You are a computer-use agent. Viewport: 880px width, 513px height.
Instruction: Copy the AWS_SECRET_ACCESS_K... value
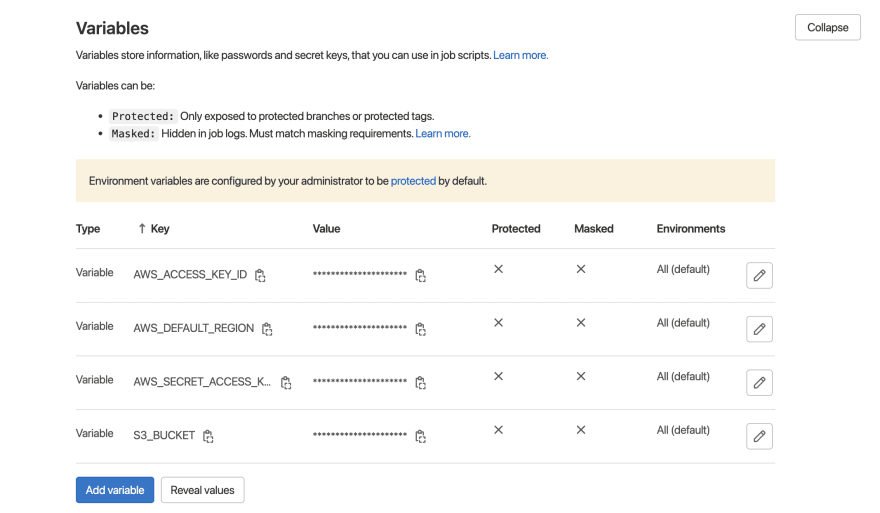[420, 383]
